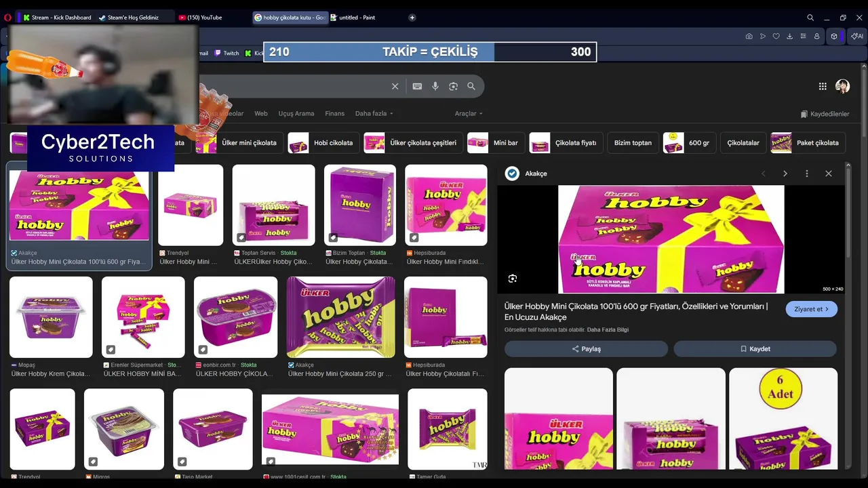Screen dimensions: 868x488
Task: Open the Trendyol Ülker Hobby Mini thumbnail
Action: click(x=191, y=205)
